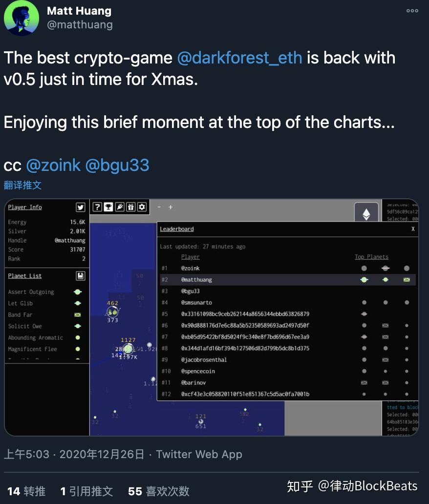Click the gift box toolbar icon
This screenshot has width=429, height=504.
[130, 207]
